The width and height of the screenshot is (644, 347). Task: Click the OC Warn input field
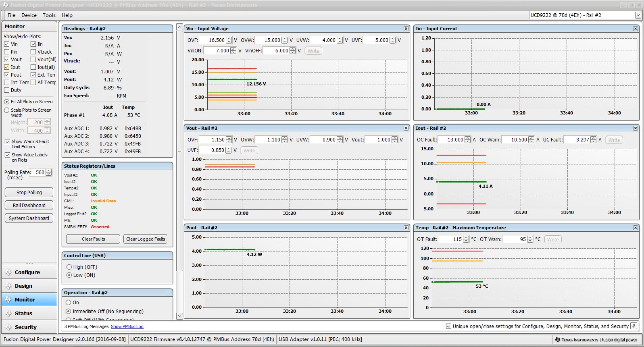pos(515,140)
